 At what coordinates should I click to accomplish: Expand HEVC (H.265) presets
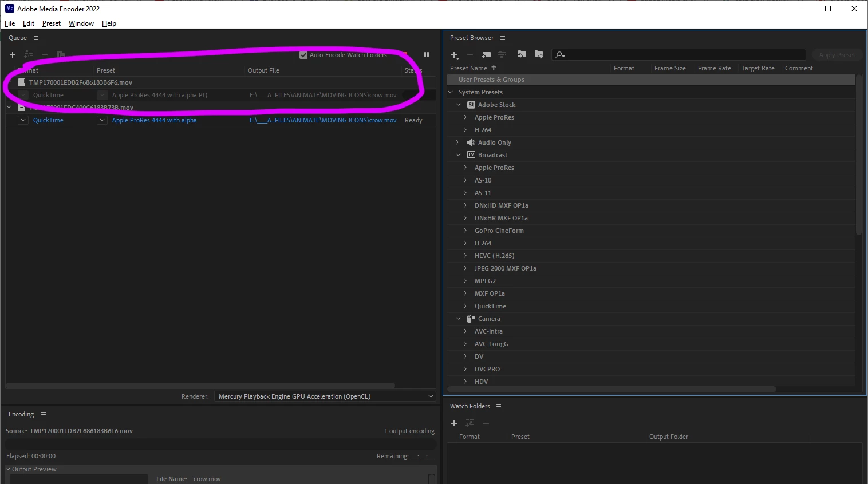[465, 256]
